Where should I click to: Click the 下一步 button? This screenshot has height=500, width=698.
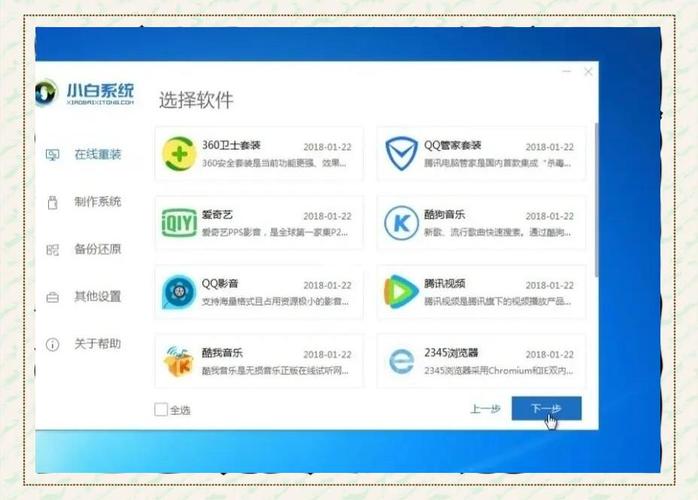coord(547,408)
